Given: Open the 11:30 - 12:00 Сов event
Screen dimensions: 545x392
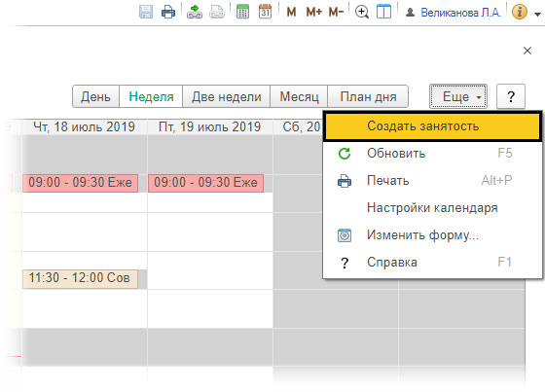Looking at the screenshot, I should 80,278.
